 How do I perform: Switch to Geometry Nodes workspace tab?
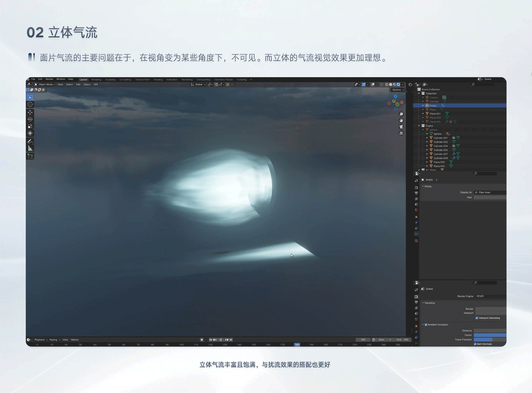click(224, 80)
